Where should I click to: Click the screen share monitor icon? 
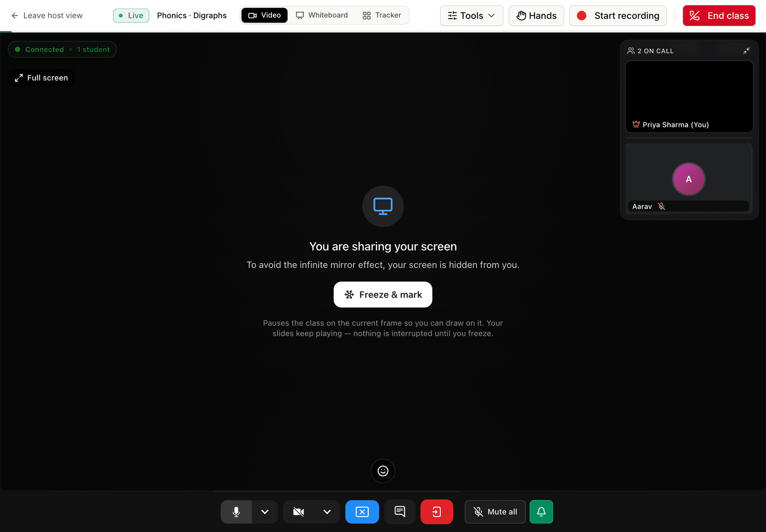coord(383,206)
